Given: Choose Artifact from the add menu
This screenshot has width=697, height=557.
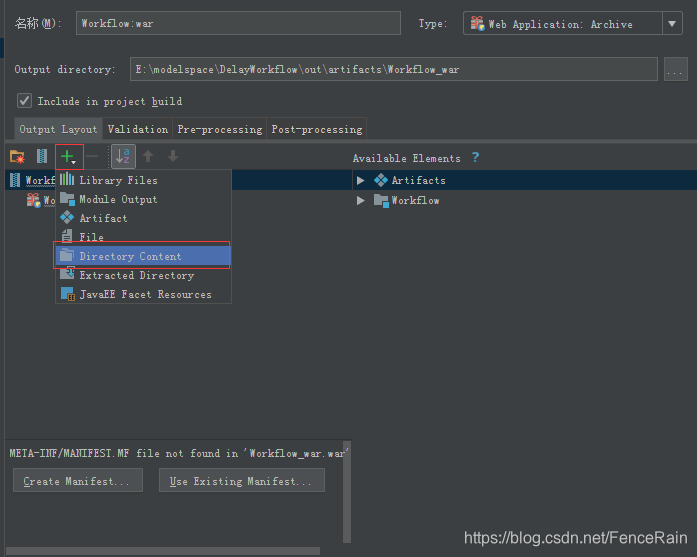Looking at the screenshot, I should tap(143, 218).
